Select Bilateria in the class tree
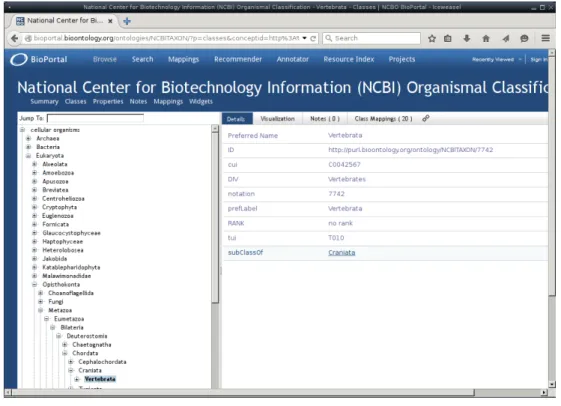Viewport: 561px width, 406px height. coord(72,327)
